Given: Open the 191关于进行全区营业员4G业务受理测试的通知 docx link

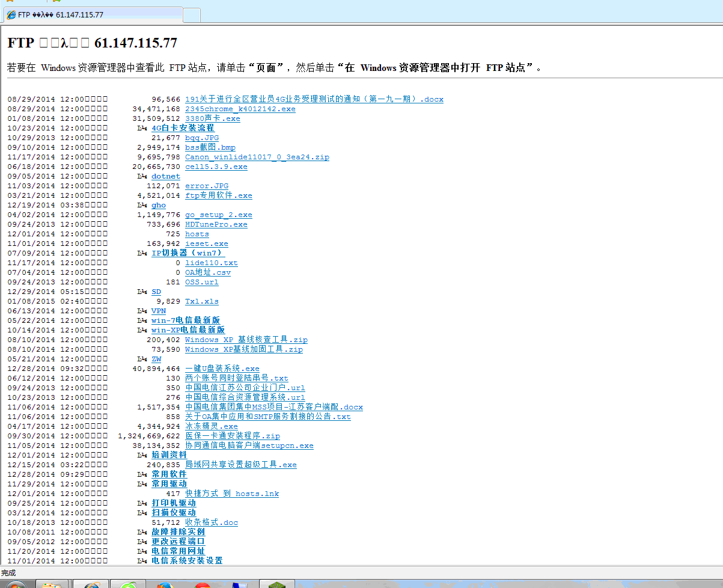Looking at the screenshot, I should 314,99.
